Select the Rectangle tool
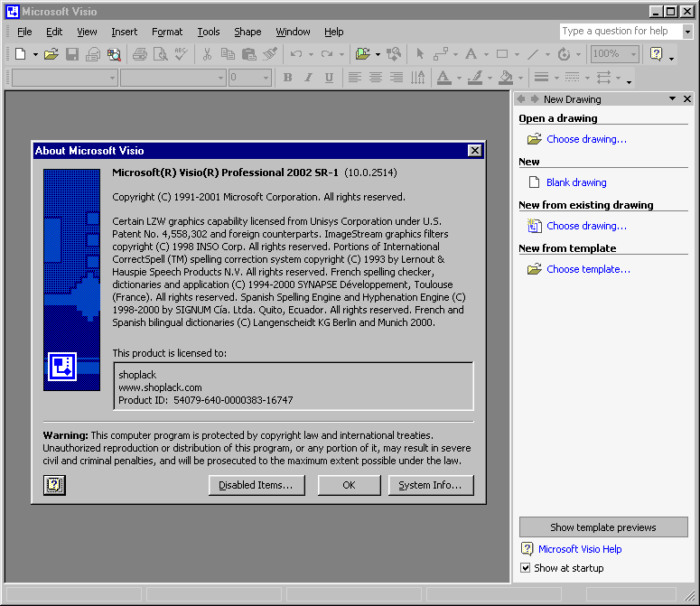Screen dimensions: 700x606 502,54
